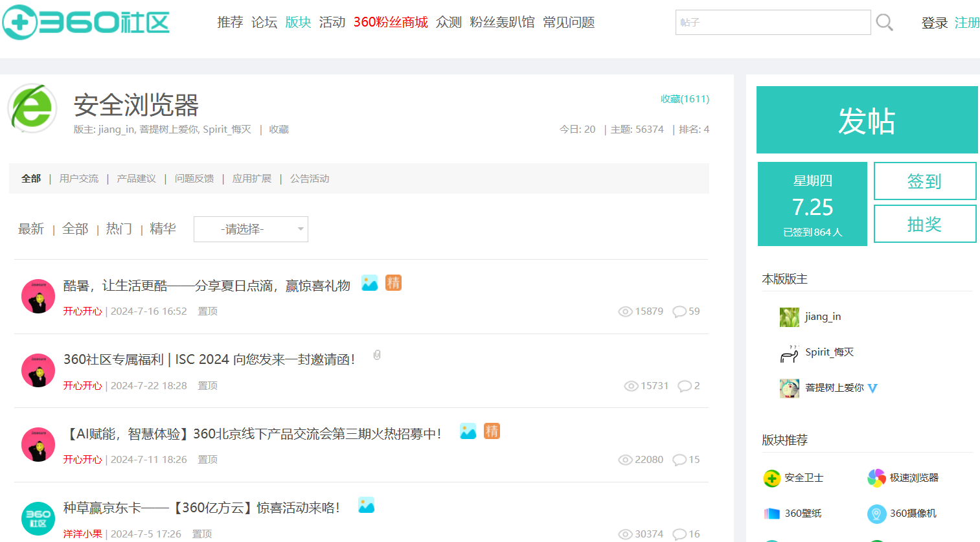Viewport: 980px width, 542px height.
Task: Go to 论坛 in top navigation
Action: pyautogui.click(x=264, y=23)
